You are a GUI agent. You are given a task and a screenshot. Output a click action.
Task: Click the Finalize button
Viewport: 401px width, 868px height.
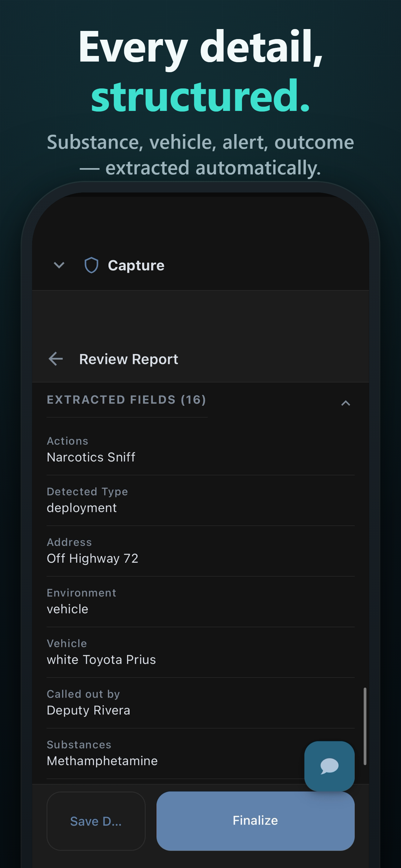click(x=255, y=821)
